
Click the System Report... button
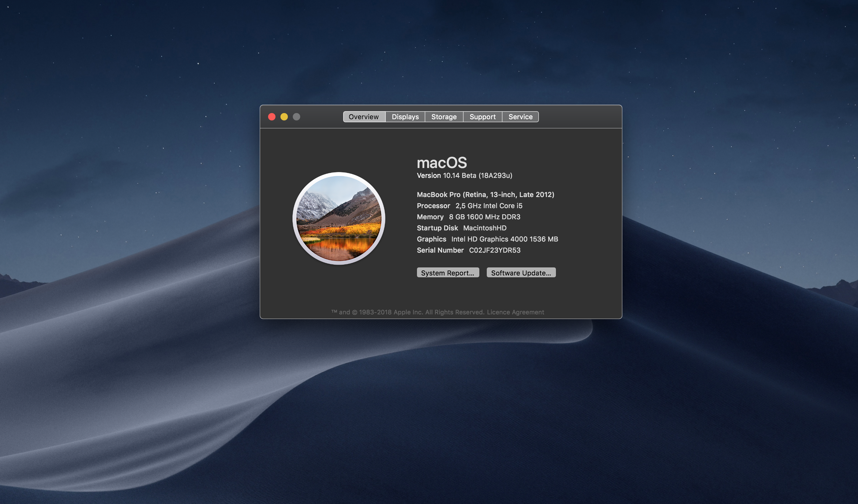click(448, 273)
